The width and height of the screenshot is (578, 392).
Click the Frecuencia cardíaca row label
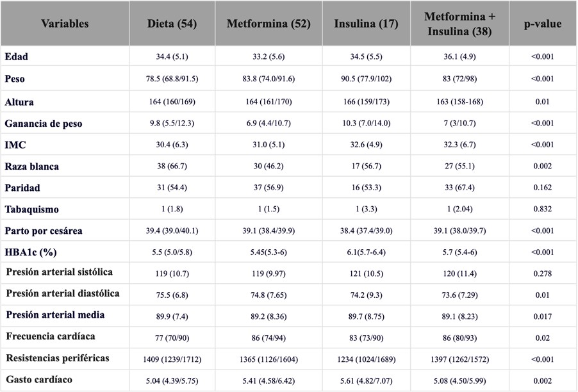click(51, 336)
